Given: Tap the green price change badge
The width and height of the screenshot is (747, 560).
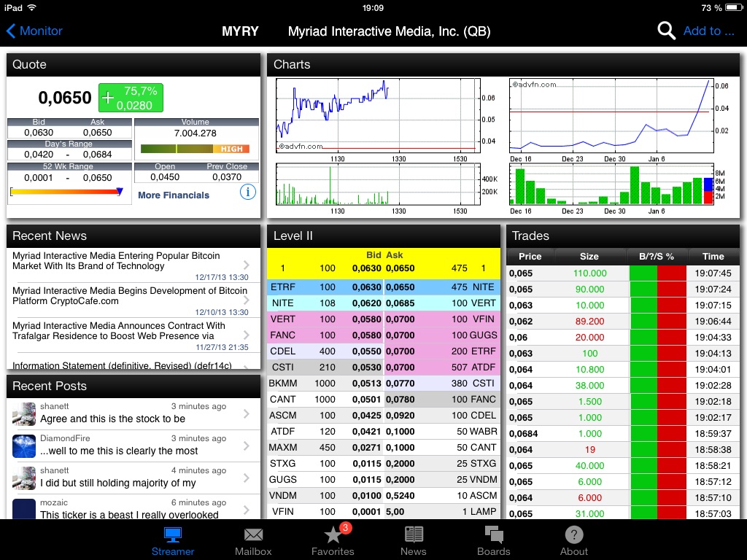Looking at the screenshot, I should (131, 97).
